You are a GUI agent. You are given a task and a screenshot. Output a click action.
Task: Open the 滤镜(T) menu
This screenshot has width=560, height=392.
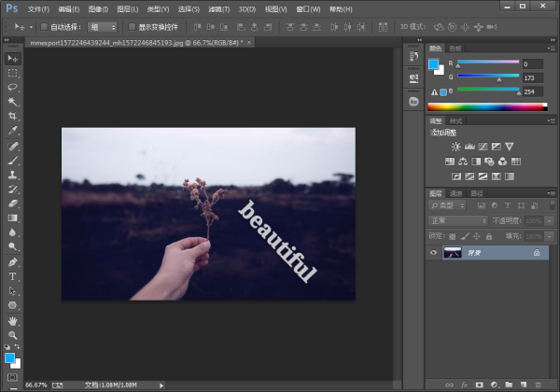[x=219, y=9]
